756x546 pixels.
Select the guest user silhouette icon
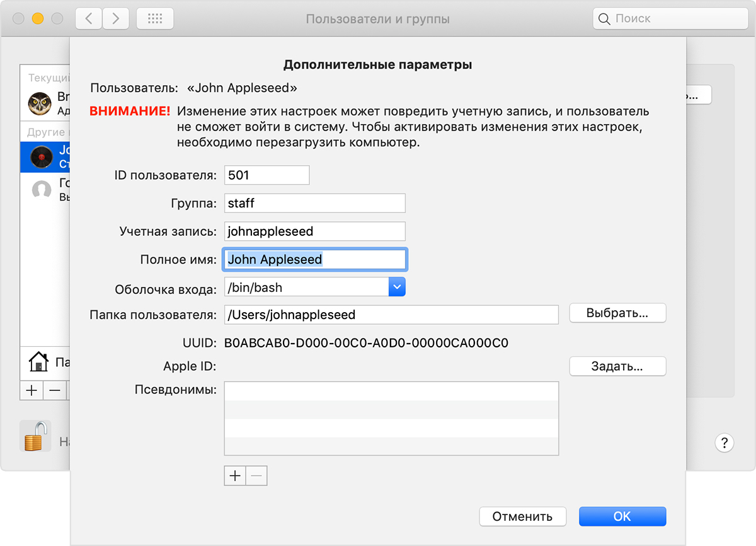tap(41, 189)
